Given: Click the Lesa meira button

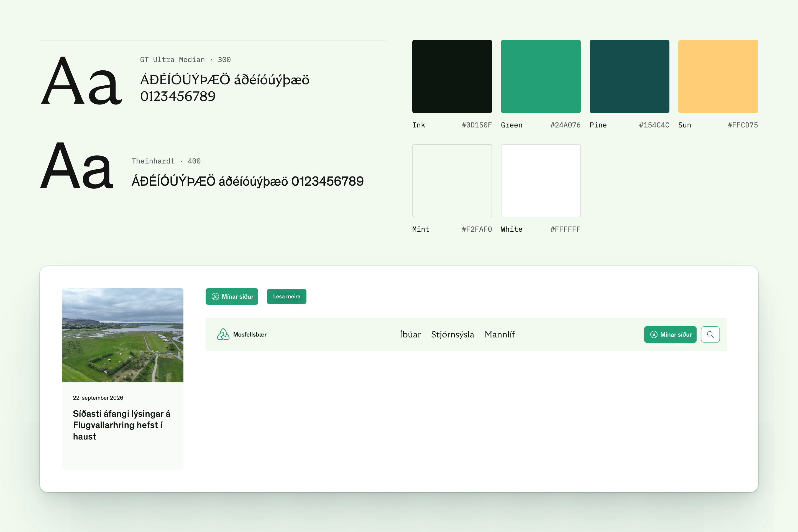Looking at the screenshot, I should (x=287, y=296).
